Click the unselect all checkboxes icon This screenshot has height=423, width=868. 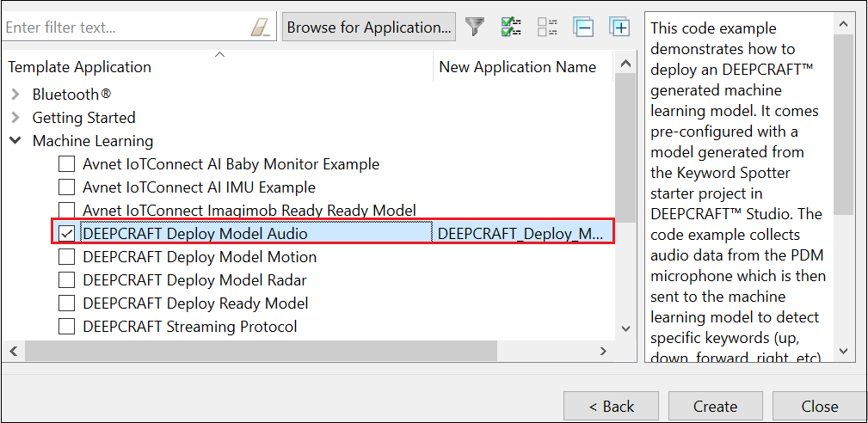[547, 28]
